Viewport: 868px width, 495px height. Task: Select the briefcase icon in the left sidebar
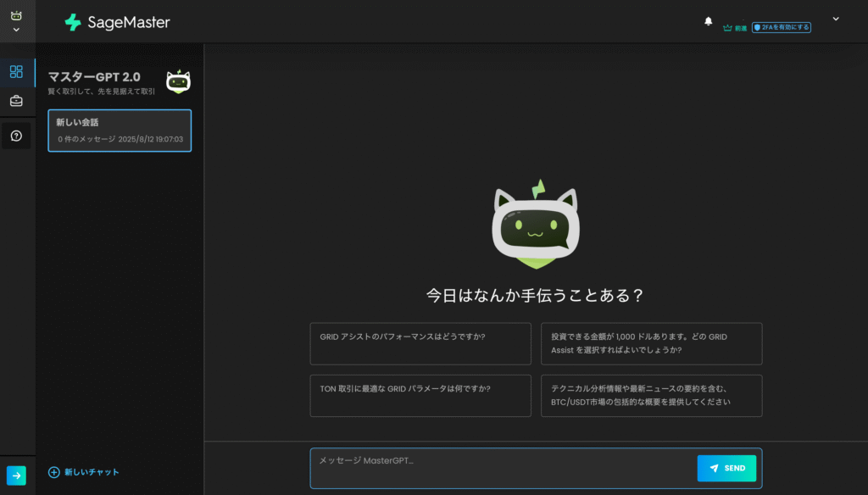(15, 100)
